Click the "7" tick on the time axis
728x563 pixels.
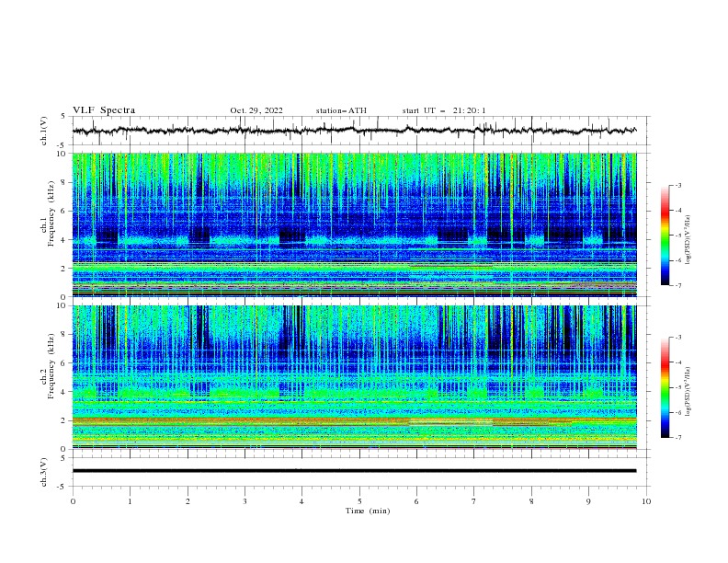[x=474, y=501]
